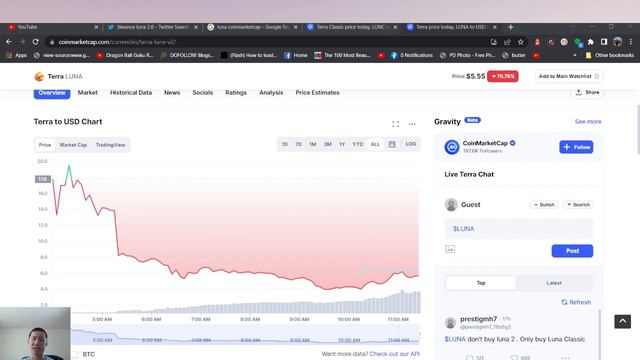Open the See more Gravity link
This screenshot has width=640, height=360.
(x=588, y=122)
